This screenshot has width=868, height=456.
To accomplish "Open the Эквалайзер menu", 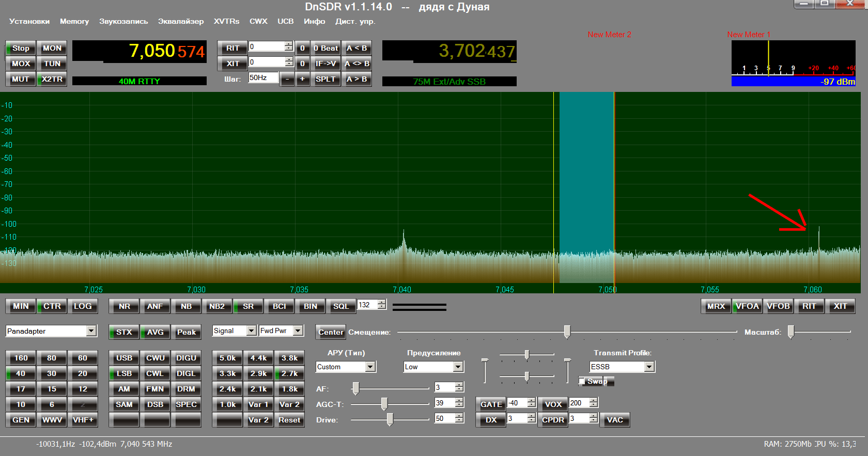I will [181, 21].
